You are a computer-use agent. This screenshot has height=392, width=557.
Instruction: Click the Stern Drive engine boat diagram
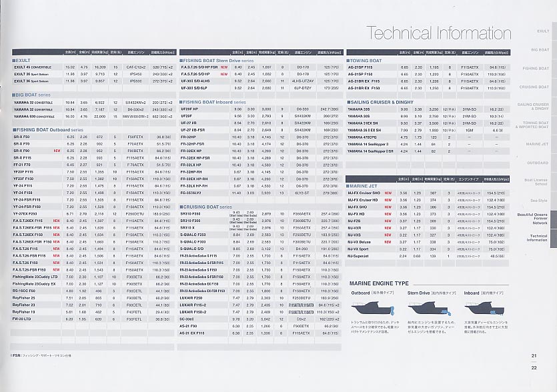[430, 308]
